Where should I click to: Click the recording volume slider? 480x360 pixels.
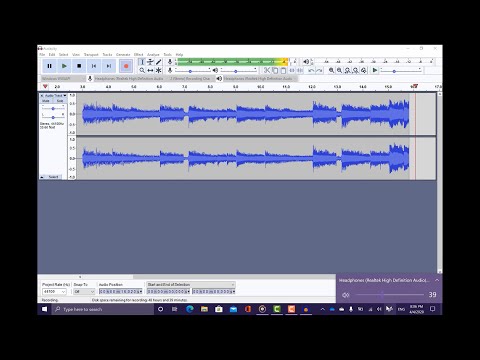(x=193, y=71)
